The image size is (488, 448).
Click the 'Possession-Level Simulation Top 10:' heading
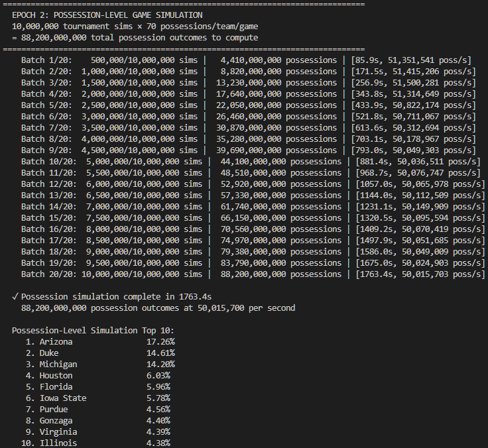coord(93,331)
